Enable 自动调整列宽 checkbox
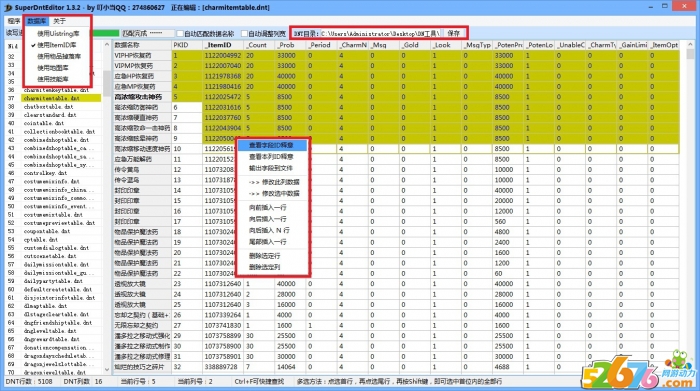Image resolution: width=700 pixels, height=391 pixels. pos(244,33)
